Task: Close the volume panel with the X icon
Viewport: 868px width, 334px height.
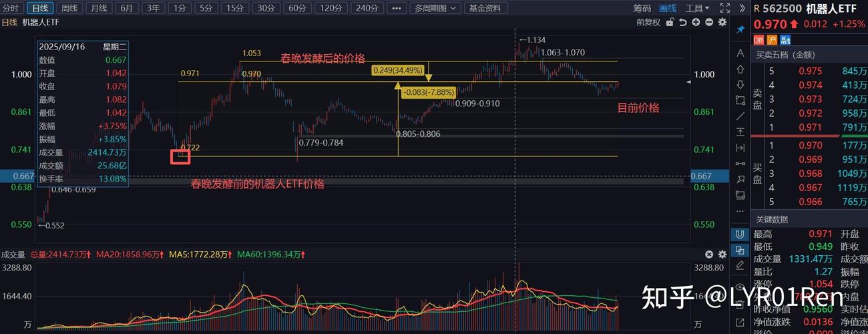Action: (x=709, y=255)
